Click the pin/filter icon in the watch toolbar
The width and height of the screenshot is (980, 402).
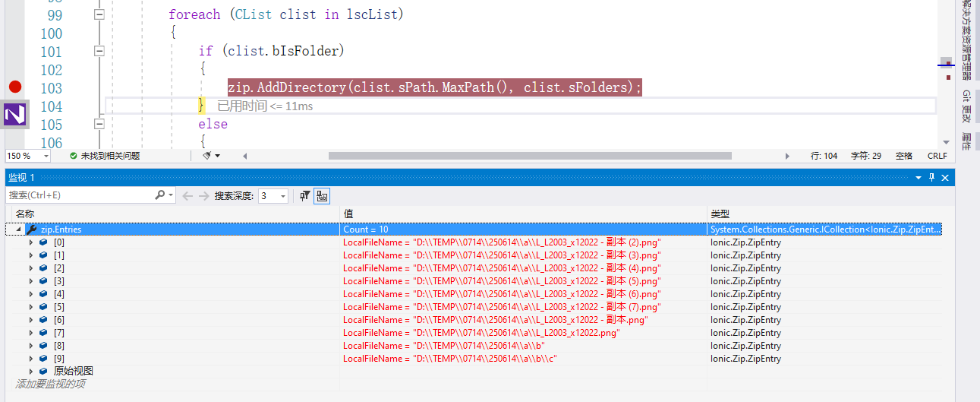[304, 195]
